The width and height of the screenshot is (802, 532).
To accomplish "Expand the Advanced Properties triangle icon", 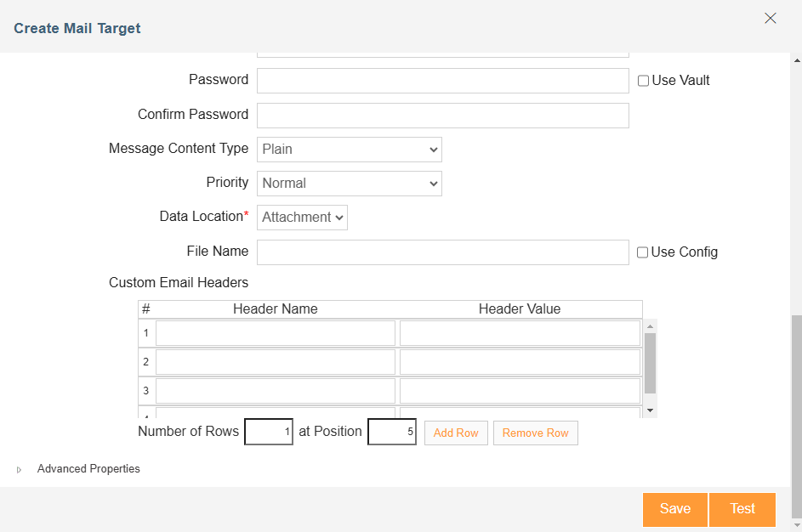I will pos(19,470).
